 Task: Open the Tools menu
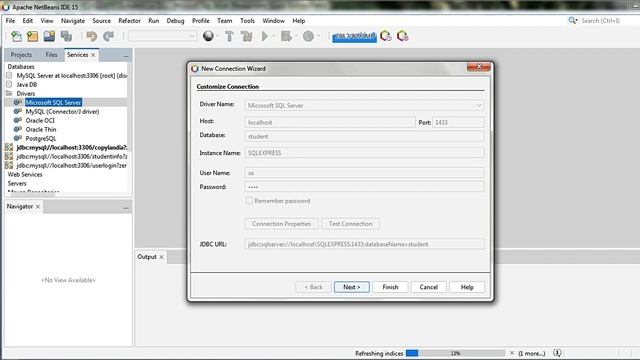pos(247,21)
